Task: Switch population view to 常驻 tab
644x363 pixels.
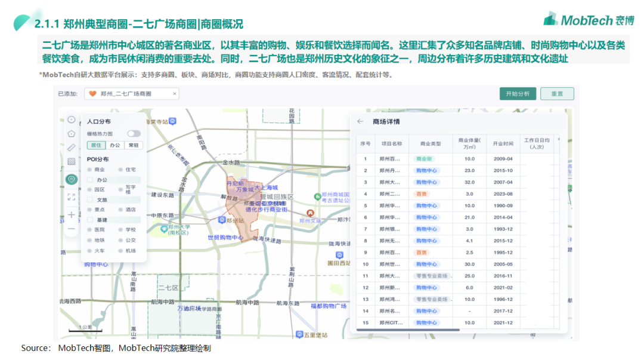Action: tap(134, 145)
